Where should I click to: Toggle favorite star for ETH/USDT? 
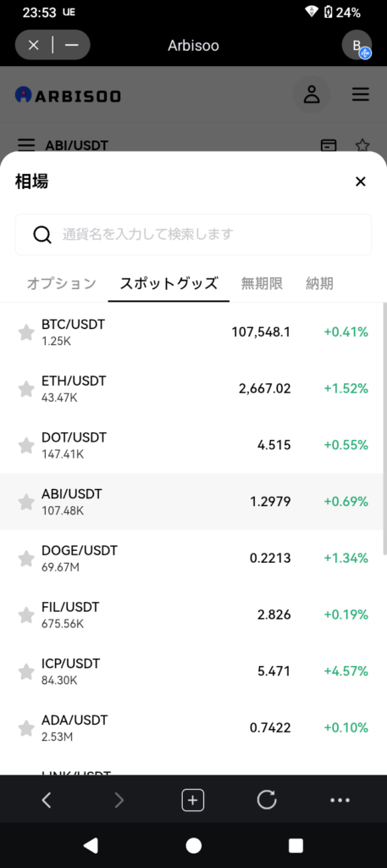coord(26,389)
